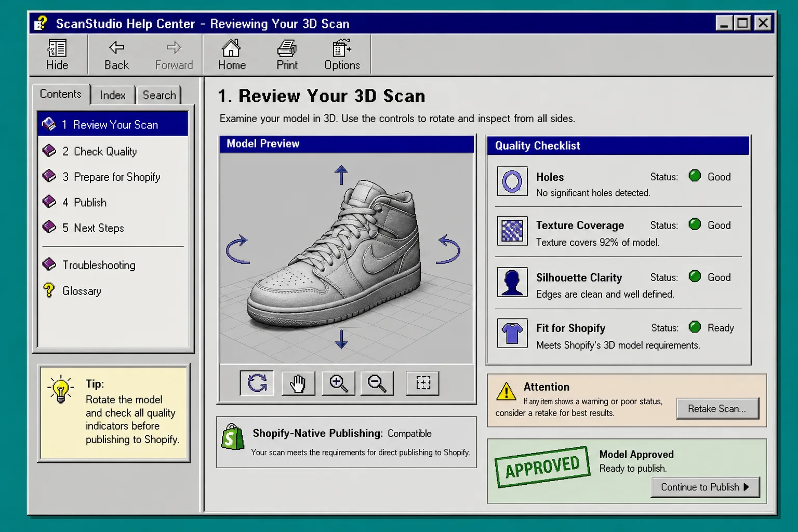This screenshot has height=532, width=798.
Task: Rotate model with the right curved arrow
Action: [449, 249]
